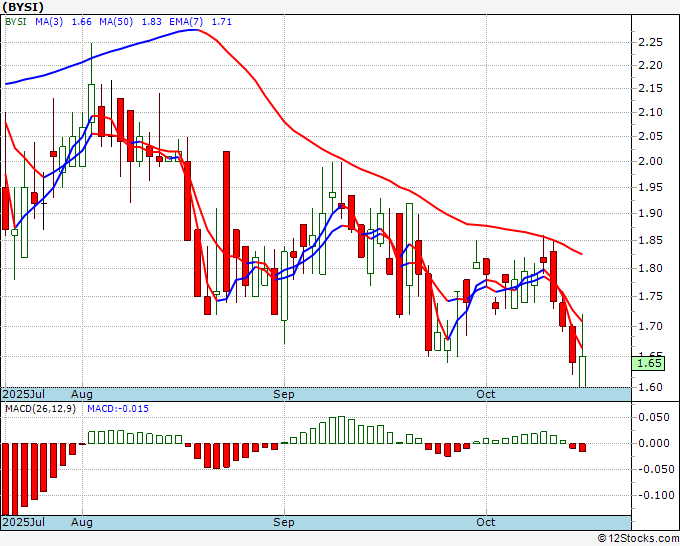Click the 1.85 price axis label
Image resolution: width=680 pixels, height=546 pixels.
tap(651, 240)
